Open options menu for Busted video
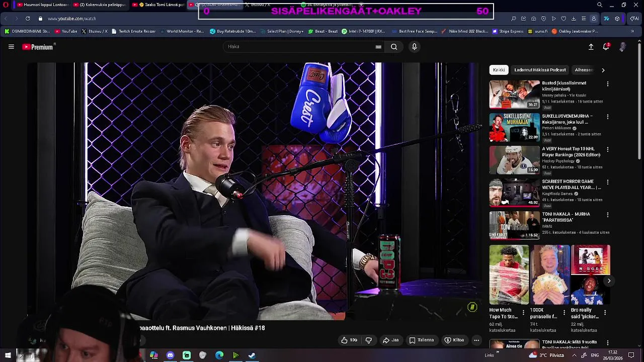644x362 pixels. [x=608, y=84]
